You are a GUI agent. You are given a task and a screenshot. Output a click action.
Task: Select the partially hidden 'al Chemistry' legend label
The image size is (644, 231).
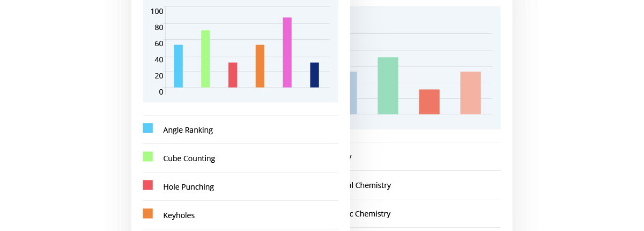point(371,185)
